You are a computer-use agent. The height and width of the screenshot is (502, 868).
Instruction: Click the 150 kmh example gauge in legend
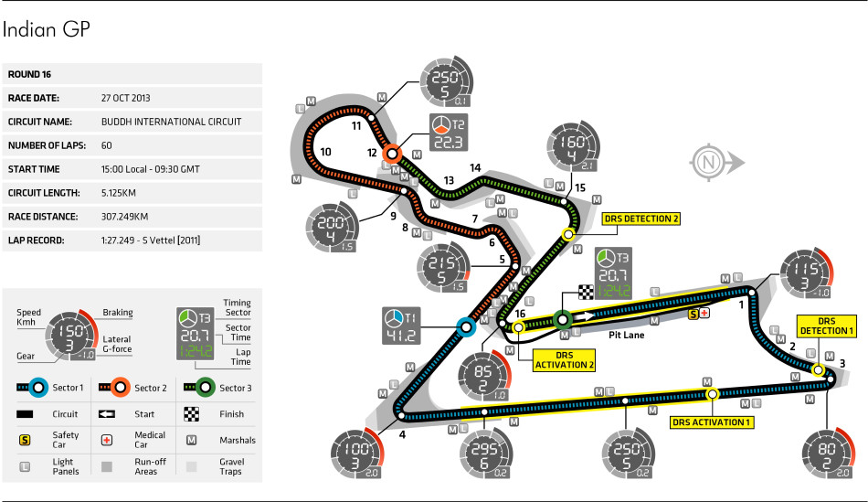point(71,336)
